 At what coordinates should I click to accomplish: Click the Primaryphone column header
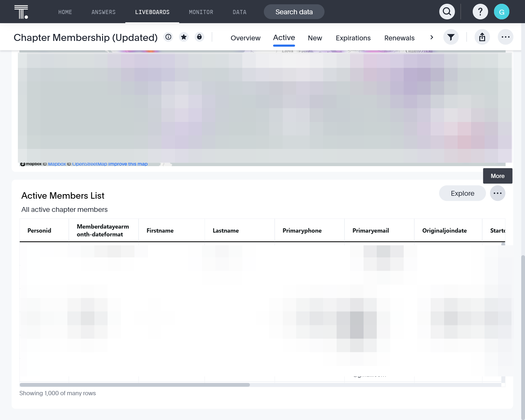310,230
